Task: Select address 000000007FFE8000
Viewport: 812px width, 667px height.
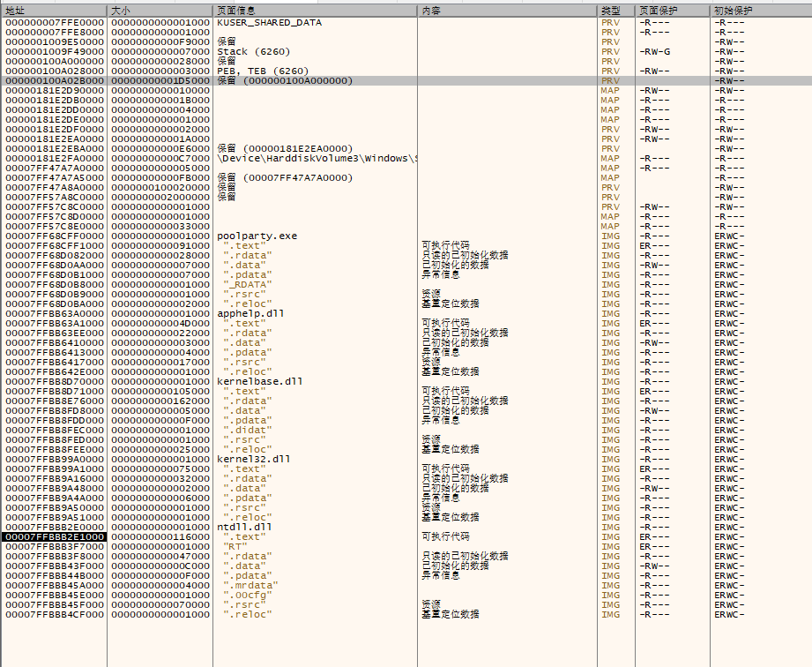Action: point(55,32)
